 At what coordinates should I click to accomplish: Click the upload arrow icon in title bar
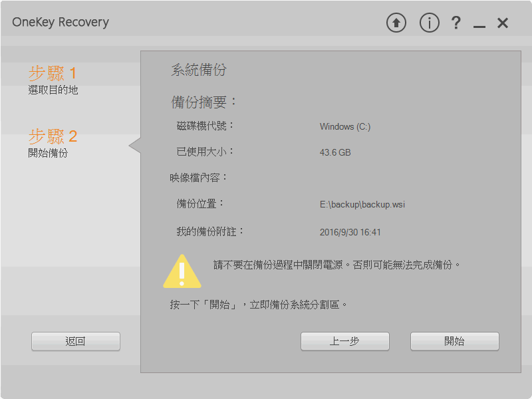tap(396, 23)
